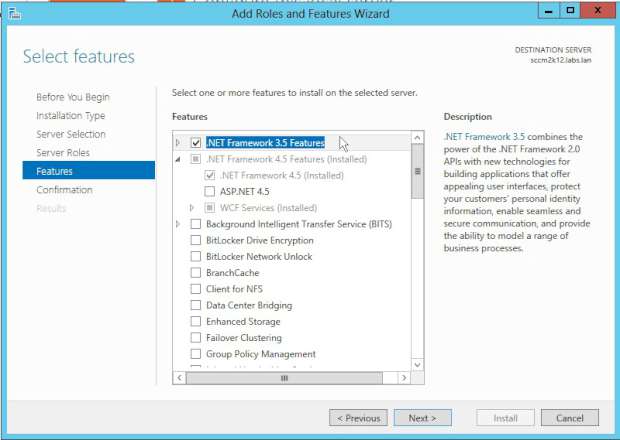Click the wizard icon in title bar
Image resolution: width=620 pixels, height=440 pixels.
pos(13,12)
